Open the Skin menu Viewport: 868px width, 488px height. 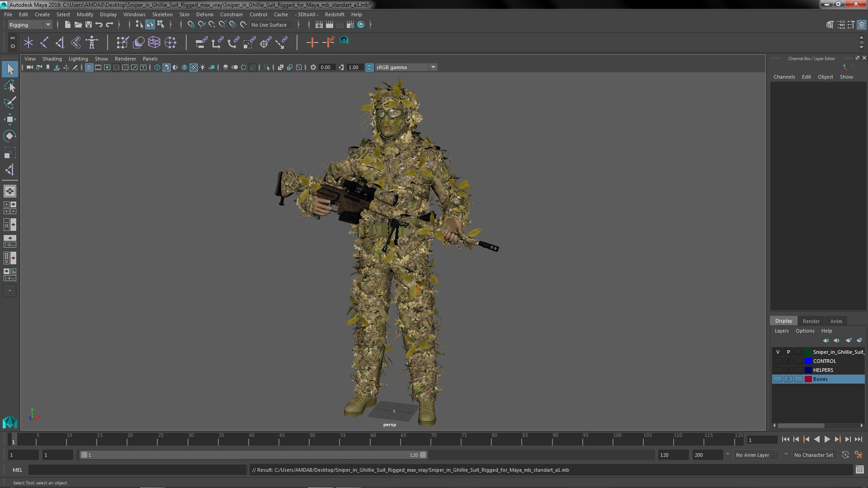coord(184,14)
